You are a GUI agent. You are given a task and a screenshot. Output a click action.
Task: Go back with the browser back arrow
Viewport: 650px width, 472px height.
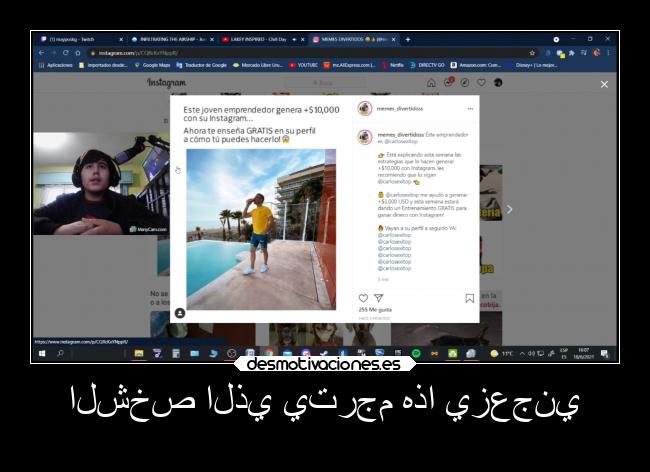pos(41,53)
